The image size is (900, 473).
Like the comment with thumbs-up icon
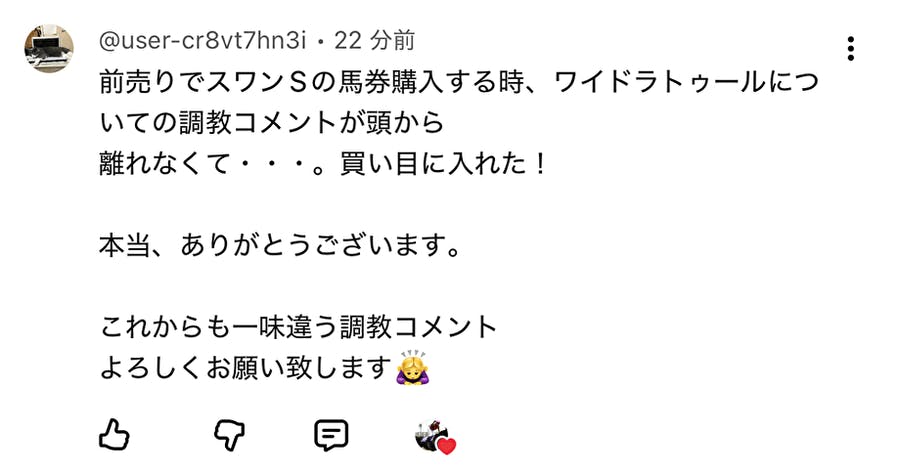pos(114,435)
